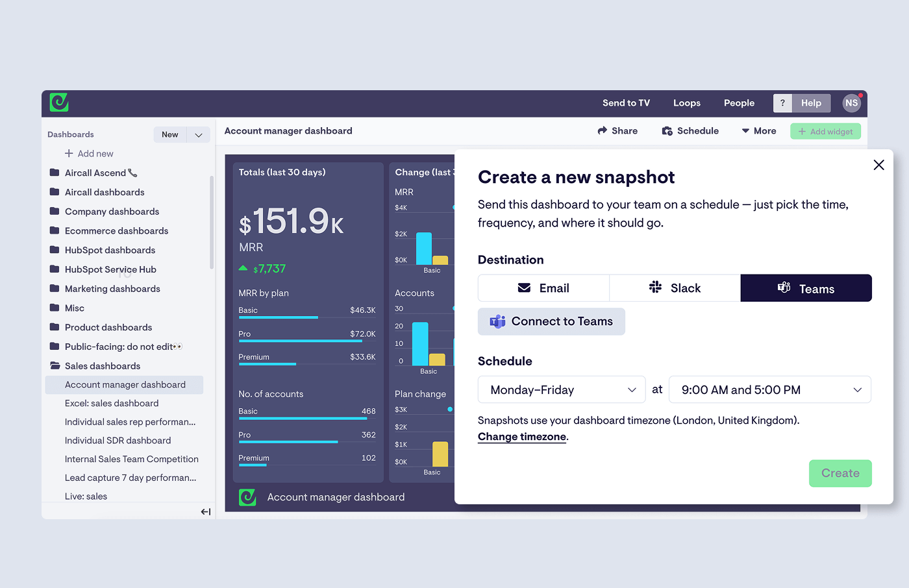The image size is (909, 588).
Task: Select Slack as the destination
Action: coord(675,288)
